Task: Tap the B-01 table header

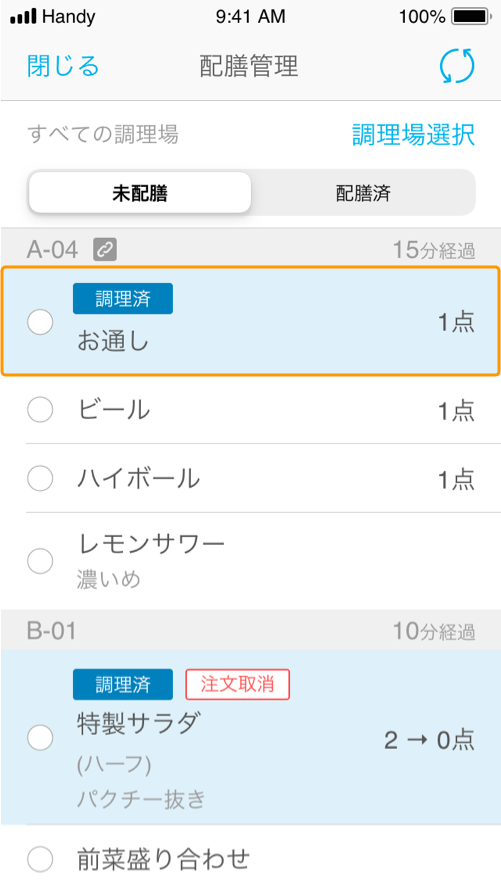Action: tap(250, 630)
